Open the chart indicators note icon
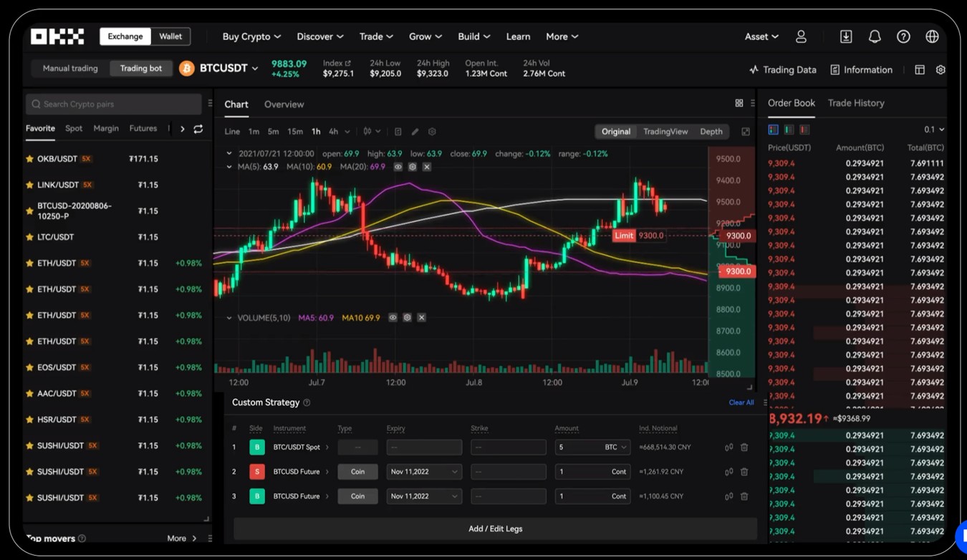Image resolution: width=967 pixels, height=560 pixels. pyautogui.click(x=398, y=132)
